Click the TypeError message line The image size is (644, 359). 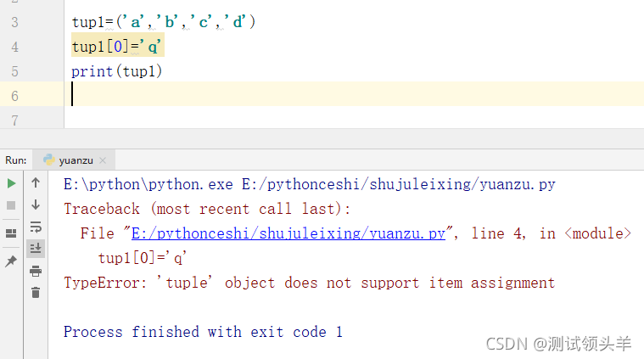309,283
